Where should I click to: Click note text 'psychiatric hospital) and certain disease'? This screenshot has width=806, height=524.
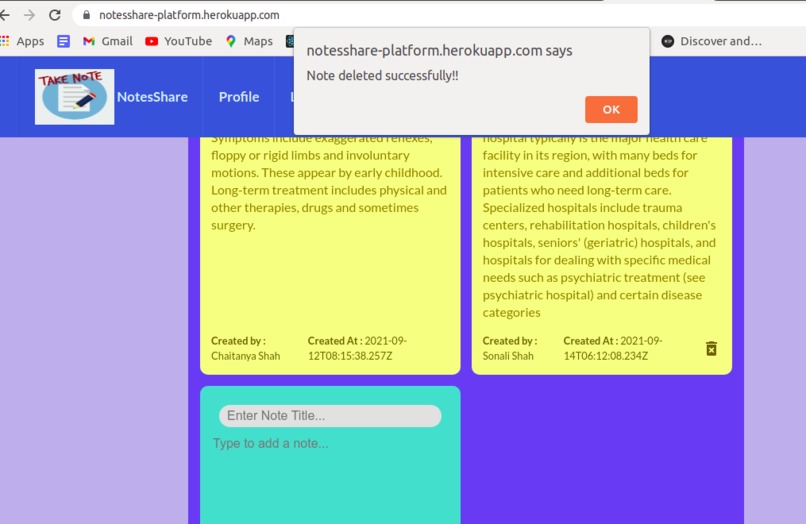point(592,295)
